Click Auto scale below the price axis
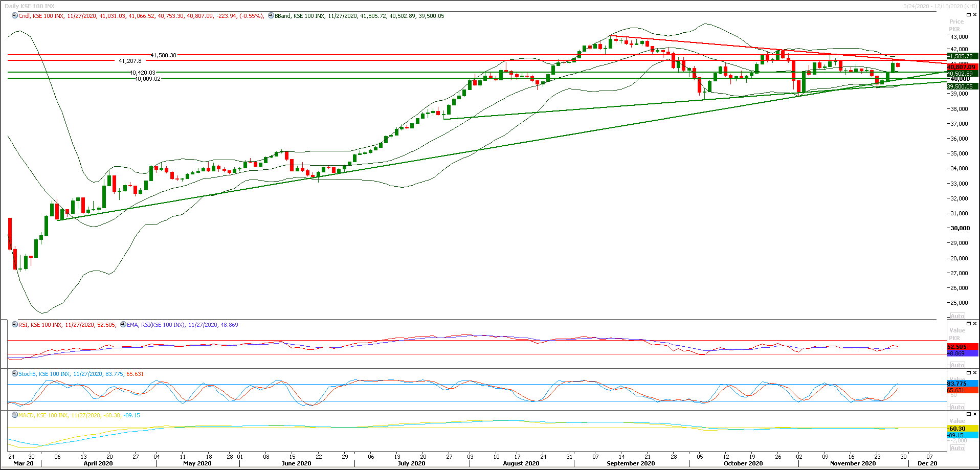 pyautogui.click(x=957, y=316)
